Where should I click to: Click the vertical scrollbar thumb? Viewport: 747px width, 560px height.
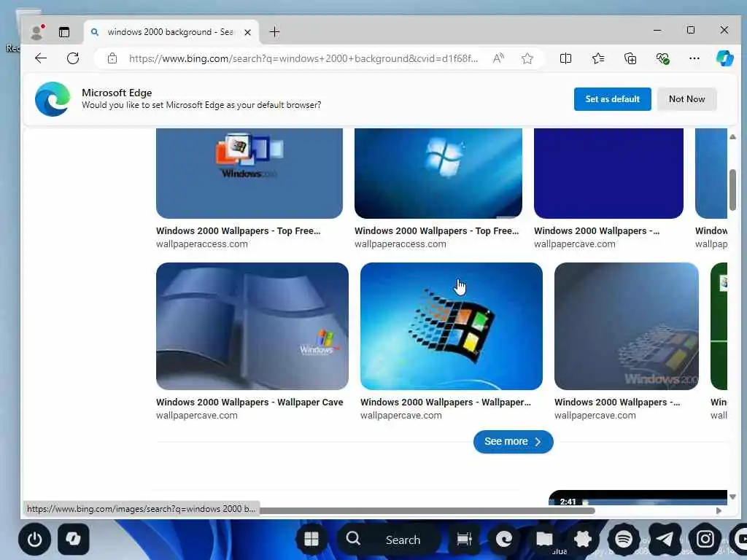coord(732,190)
